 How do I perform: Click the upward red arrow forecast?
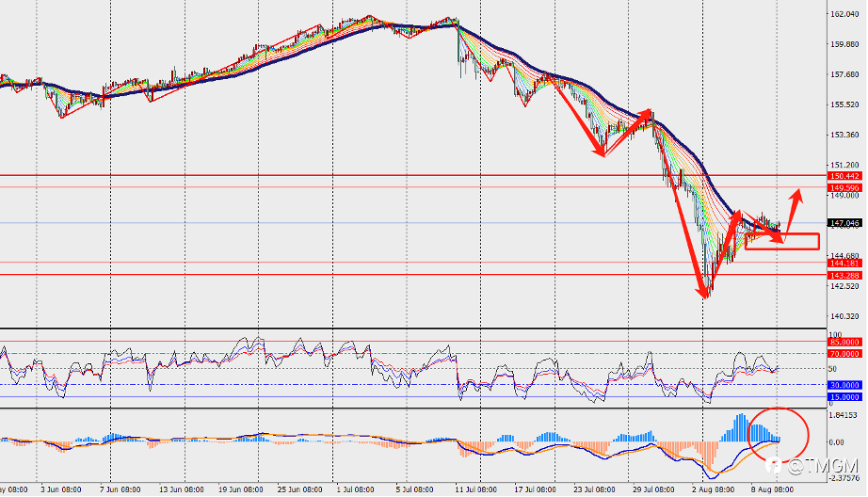coord(794,212)
